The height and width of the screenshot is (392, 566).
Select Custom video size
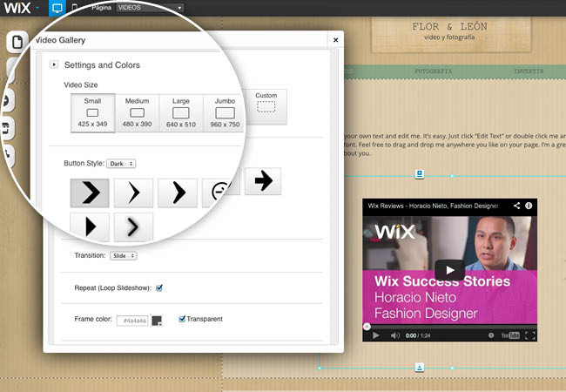tap(266, 107)
